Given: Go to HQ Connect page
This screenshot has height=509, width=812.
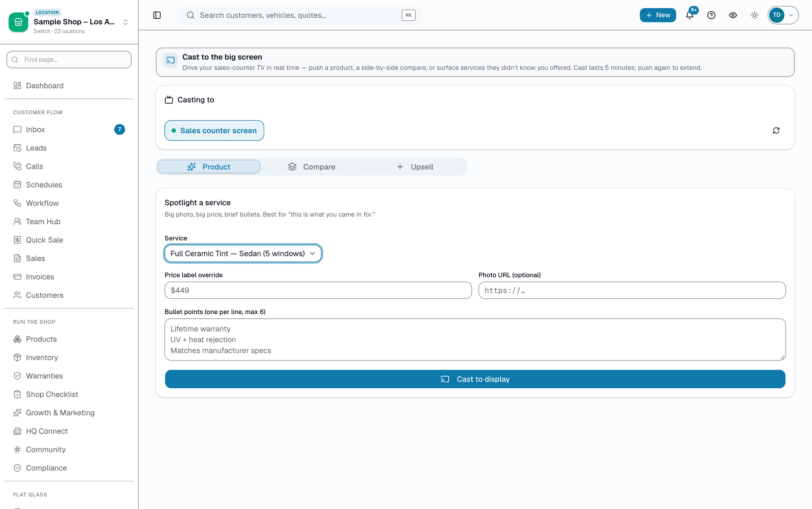Looking at the screenshot, I should 69,431.
